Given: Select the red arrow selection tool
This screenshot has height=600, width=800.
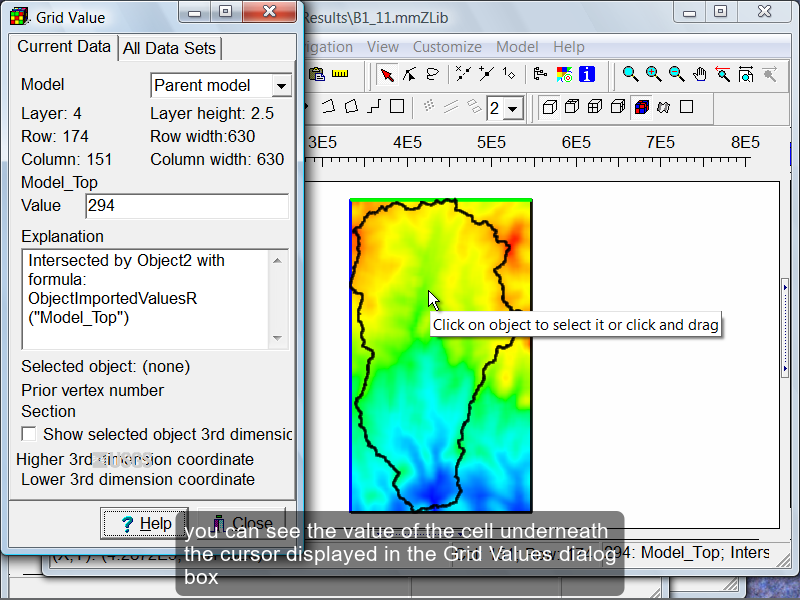Looking at the screenshot, I should [x=387, y=74].
